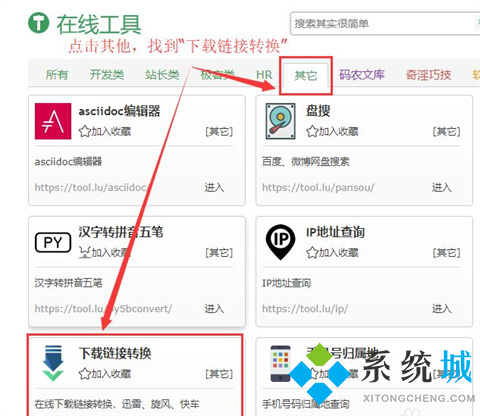The height and width of the screenshot is (416, 480).
Task: Open the IP地址查询 title
Action: click(x=335, y=232)
